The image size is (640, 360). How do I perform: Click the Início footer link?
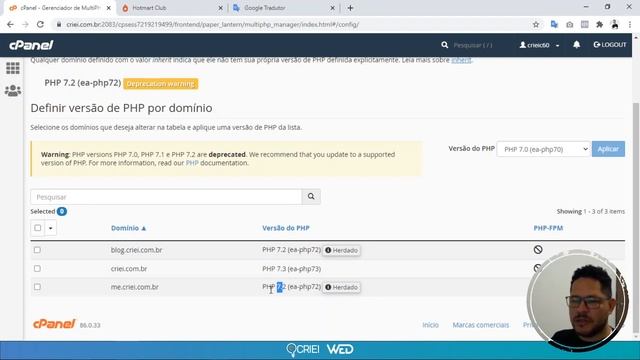tap(430, 325)
